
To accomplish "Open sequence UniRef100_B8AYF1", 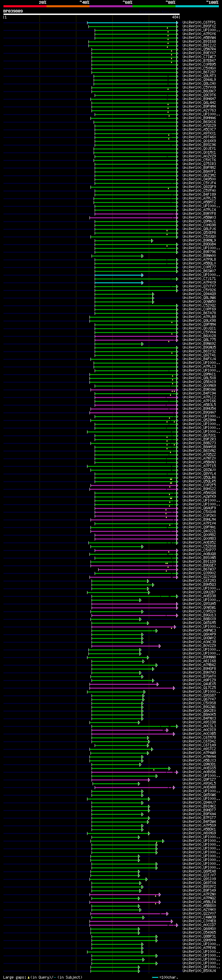I will (x=199, y=172).
